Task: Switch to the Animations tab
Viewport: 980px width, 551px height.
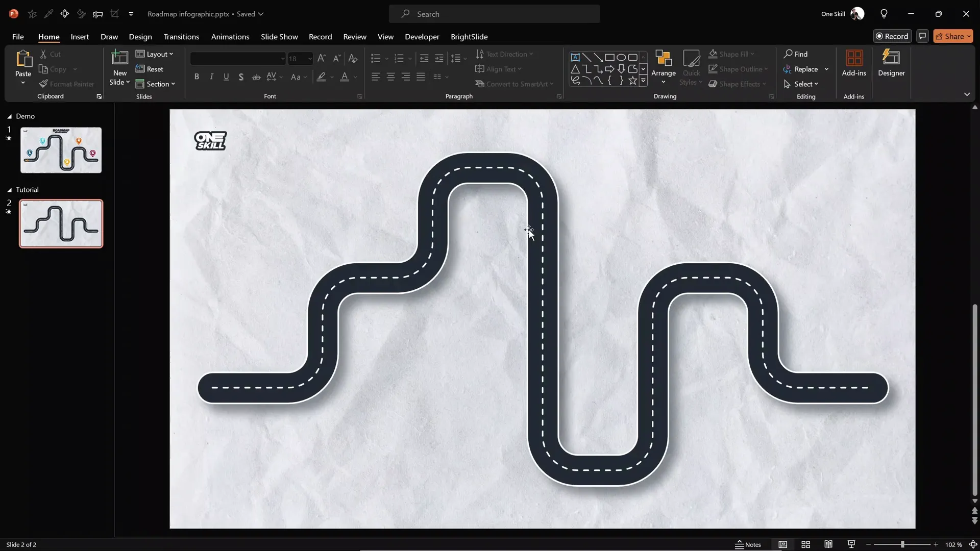Action: click(230, 37)
